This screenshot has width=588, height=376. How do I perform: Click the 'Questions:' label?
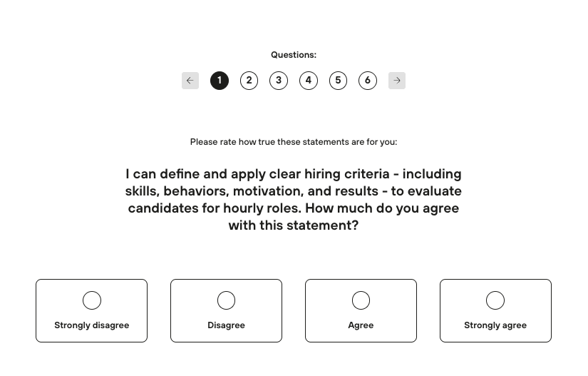294,55
